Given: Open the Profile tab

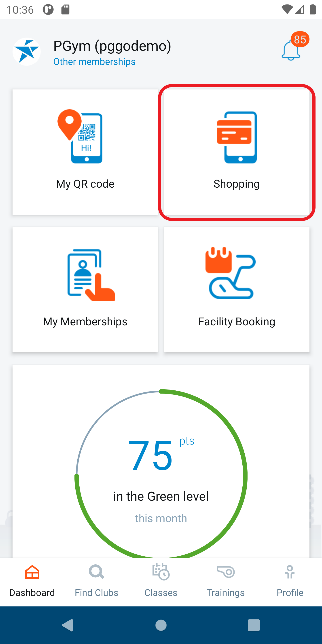Looking at the screenshot, I should tap(290, 580).
